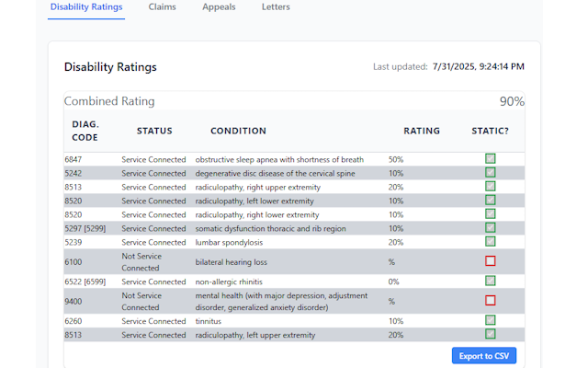This screenshot has height=368, width=588.
Task: Toggle static checkbox for non-allergic rhinitis
Action: click(490, 281)
